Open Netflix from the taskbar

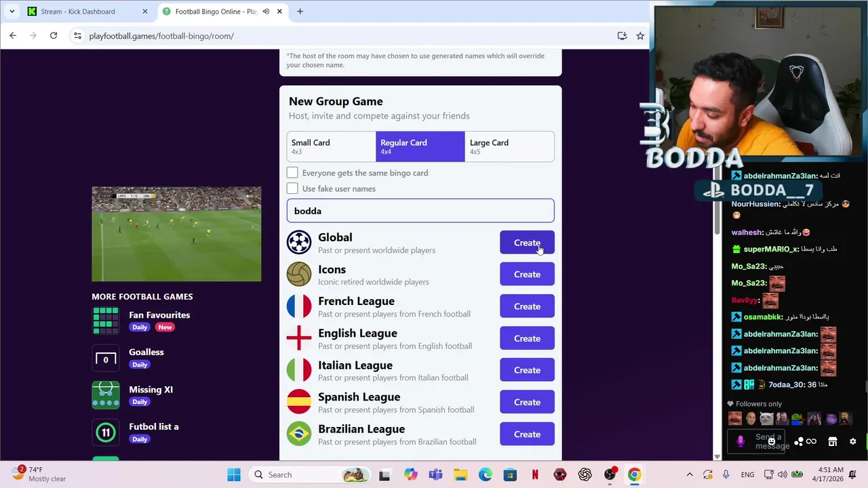coord(535,474)
